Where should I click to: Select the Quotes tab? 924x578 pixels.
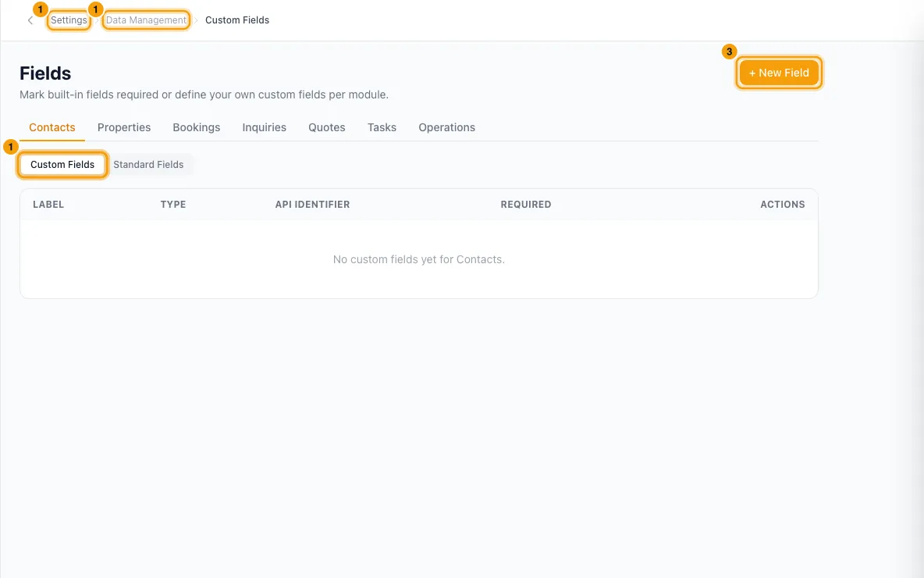[326, 127]
